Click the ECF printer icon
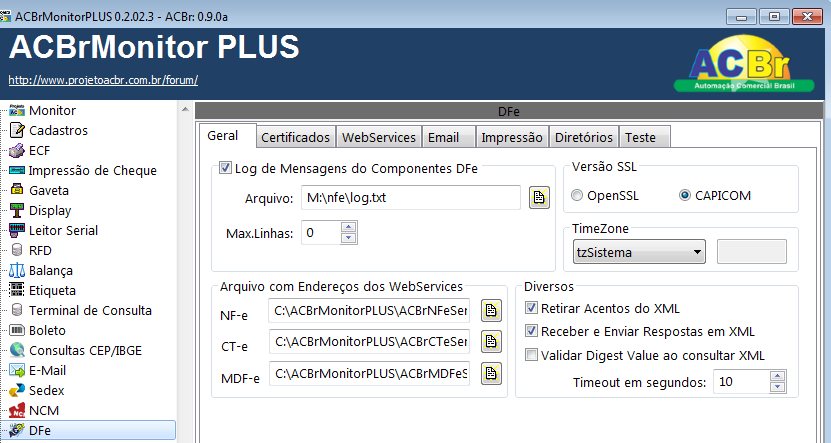 click(17, 150)
